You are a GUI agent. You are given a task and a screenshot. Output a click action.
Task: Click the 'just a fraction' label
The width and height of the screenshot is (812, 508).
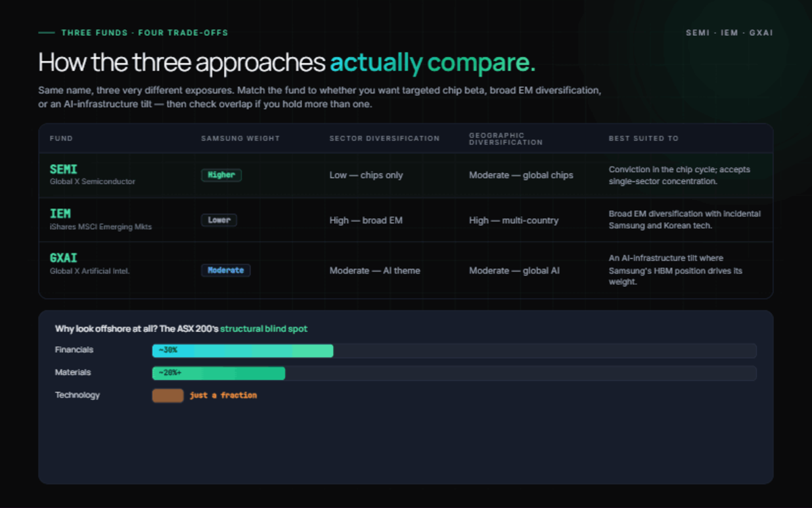click(x=223, y=396)
